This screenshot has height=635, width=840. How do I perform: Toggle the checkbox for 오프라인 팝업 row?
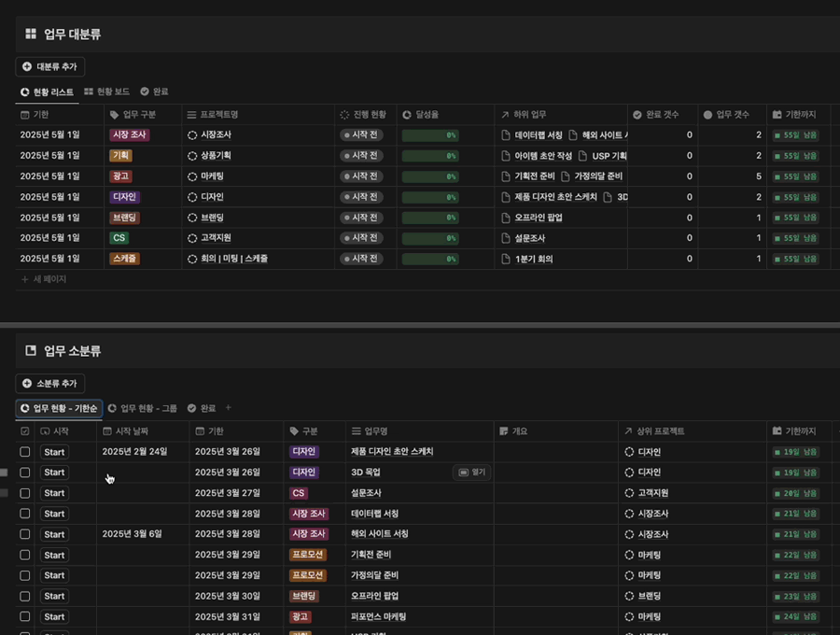click(x=25, y=596)
